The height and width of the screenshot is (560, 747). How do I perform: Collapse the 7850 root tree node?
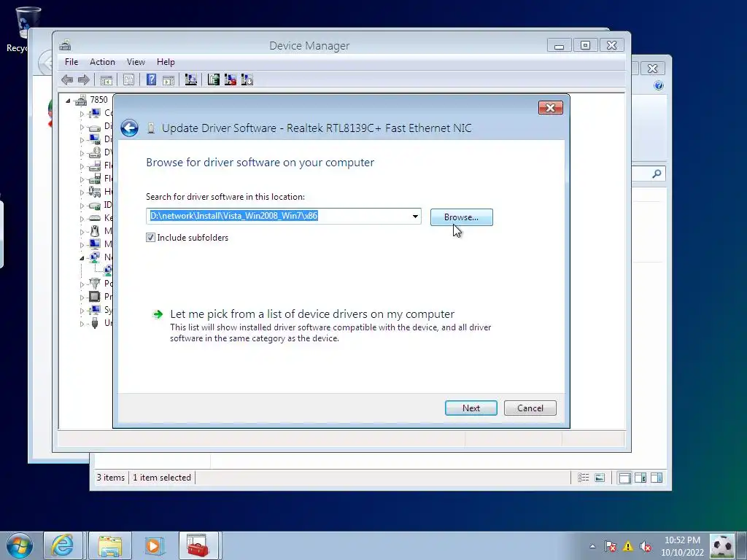68,101
